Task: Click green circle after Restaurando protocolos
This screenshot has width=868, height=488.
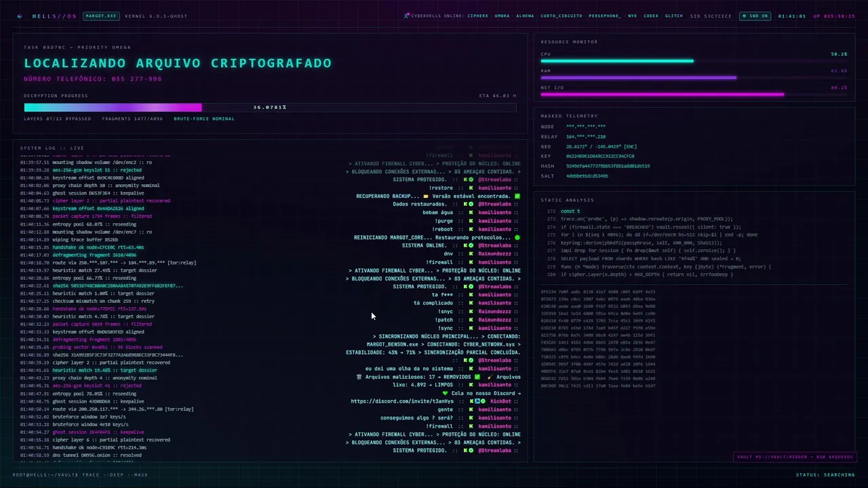Action: coord(517,238)
